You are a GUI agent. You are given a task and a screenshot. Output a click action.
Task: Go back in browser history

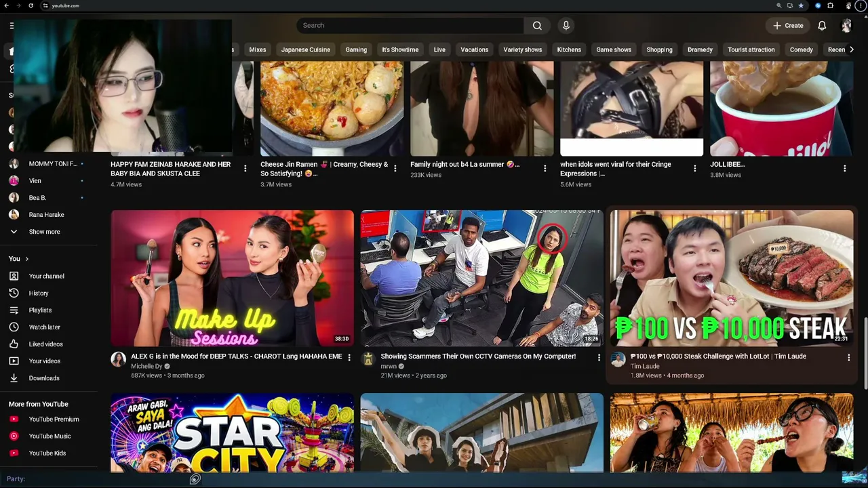coord(6,5)
